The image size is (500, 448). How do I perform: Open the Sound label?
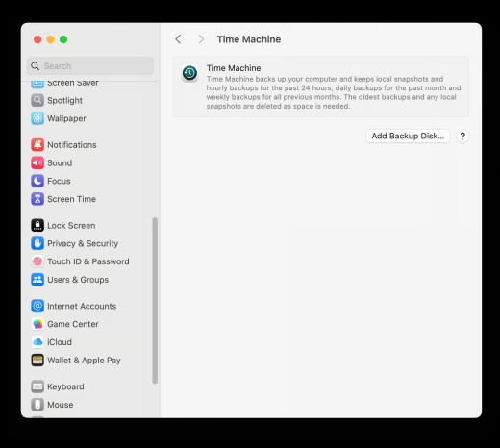click(60, 162)
